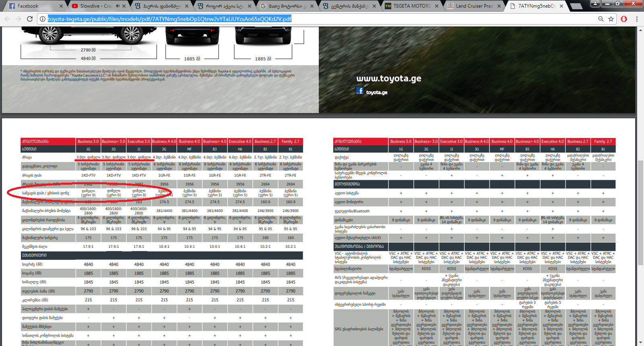
Task: Click the scrollbar down arrow
Action: [x=640, y=343]
